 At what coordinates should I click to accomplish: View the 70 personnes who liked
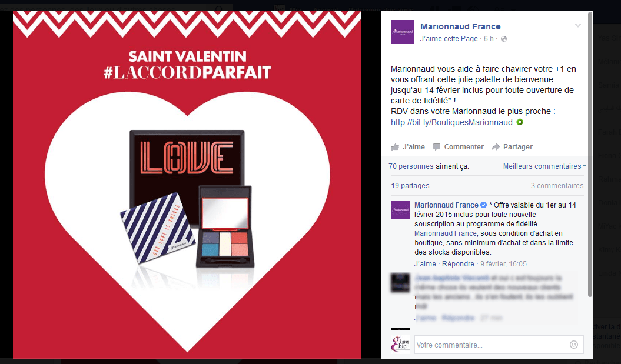411,166
